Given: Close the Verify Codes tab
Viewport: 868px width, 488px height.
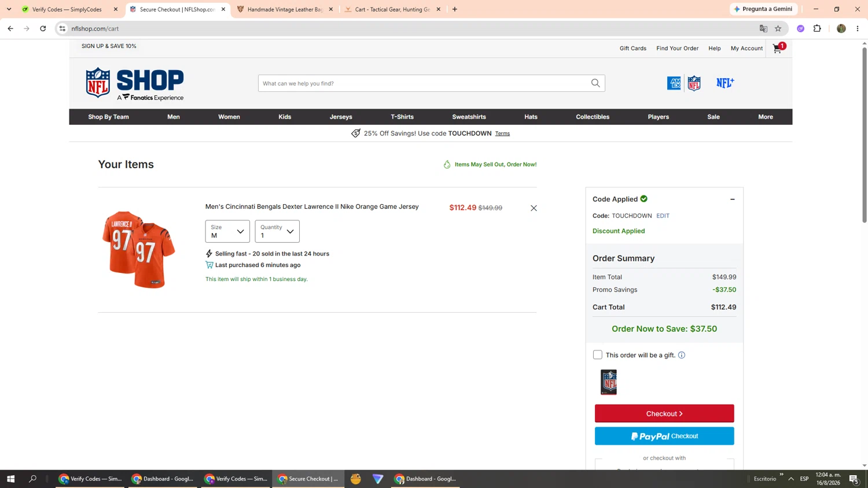Looking at the screenshot, I should coord(116,9).
